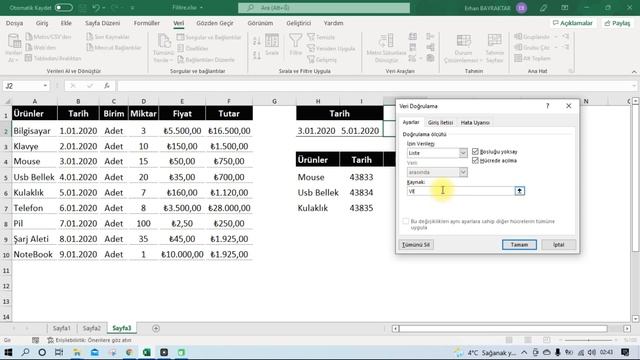Click the zoom slider in status bar

[x=588, y=340]
